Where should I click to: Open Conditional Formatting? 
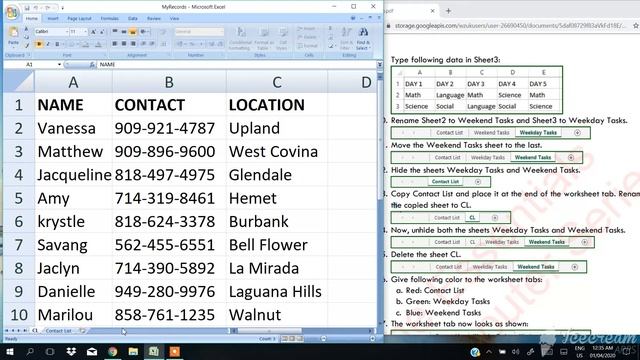[x=240, y=38]
